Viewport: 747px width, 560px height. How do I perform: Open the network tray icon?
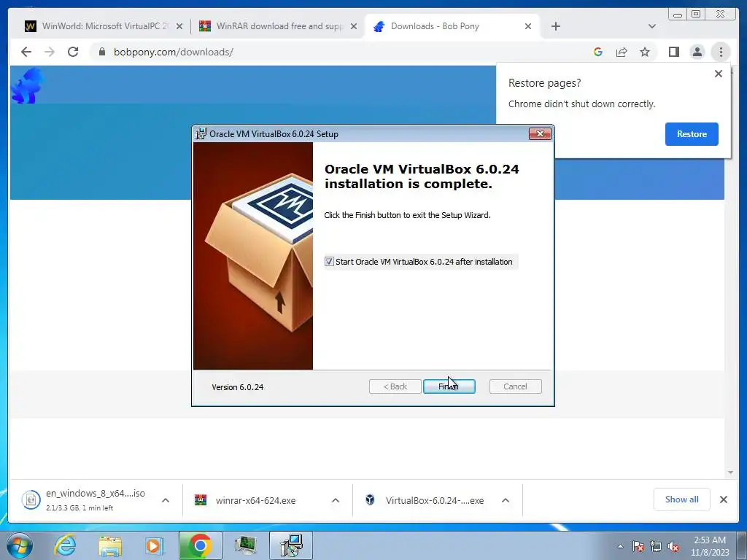pyautogui.click(x=656, y=546)
